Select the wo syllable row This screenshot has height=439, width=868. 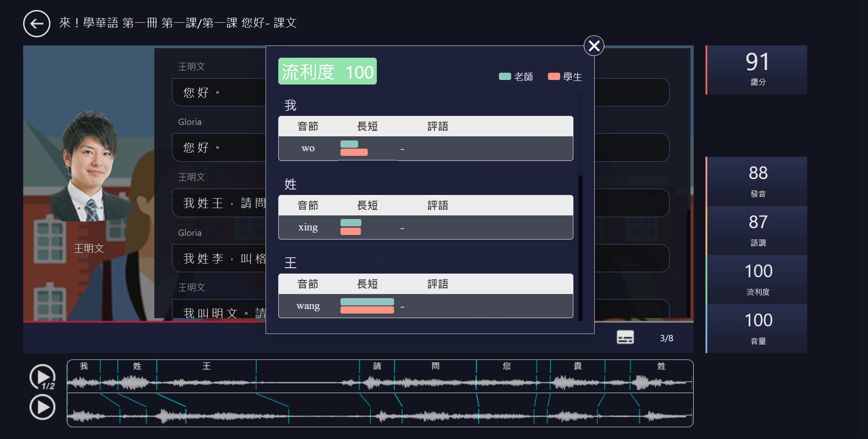point(425,148)
